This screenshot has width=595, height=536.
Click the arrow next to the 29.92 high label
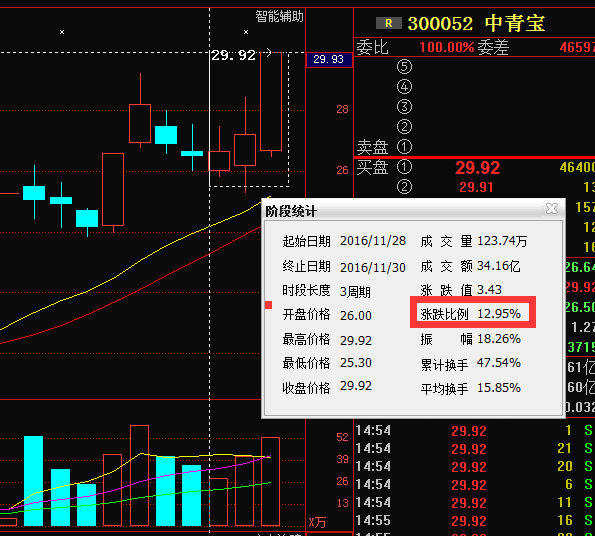(268, 52)
